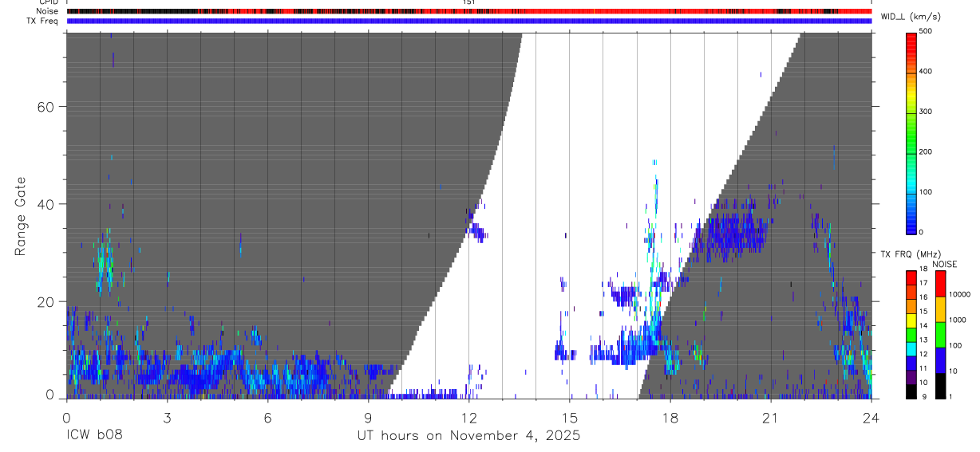Click the 'UT hours on November 4, 2025' axis title
The height and width of the screenshot is (452, 980).
point(468,436)
